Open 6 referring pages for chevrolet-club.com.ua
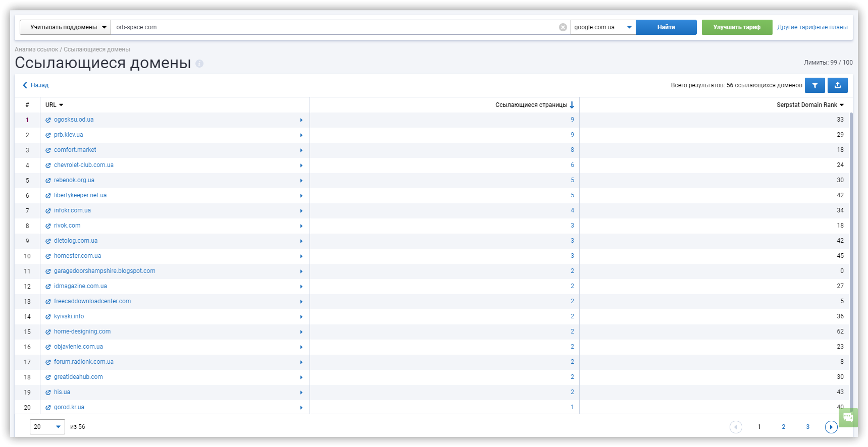The width and height of the screenshot is (868, 447). coord(572,165)
